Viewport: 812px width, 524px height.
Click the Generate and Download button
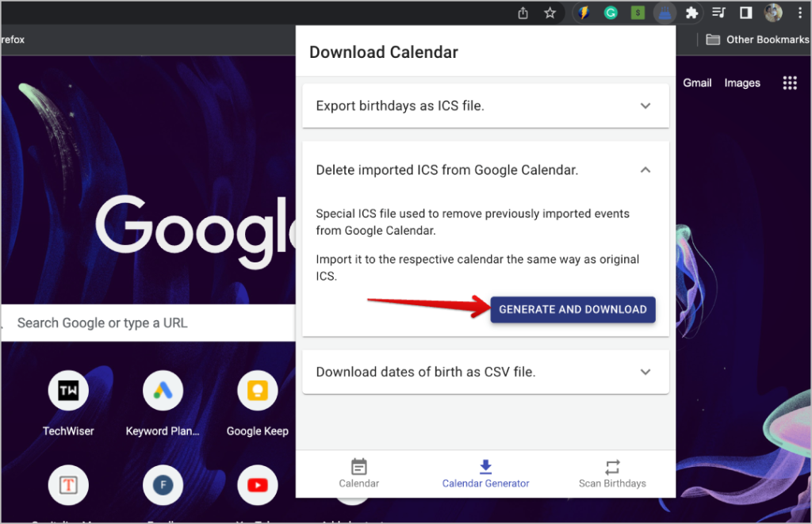pos(573,310)
